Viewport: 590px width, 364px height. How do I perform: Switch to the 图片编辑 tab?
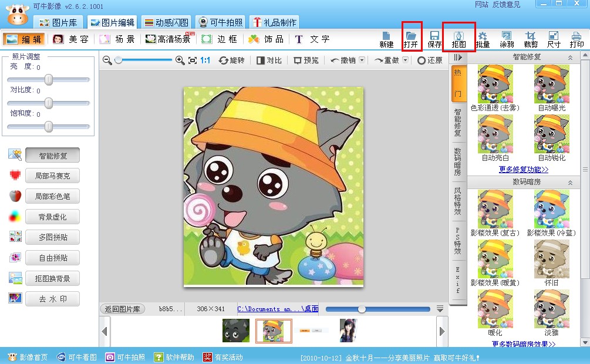point(113,22)
